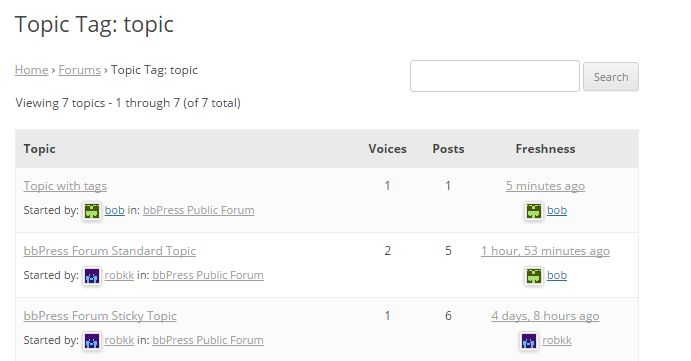Open robkk's profile link in Sticky Topic freshness

[x=557, y=340]
